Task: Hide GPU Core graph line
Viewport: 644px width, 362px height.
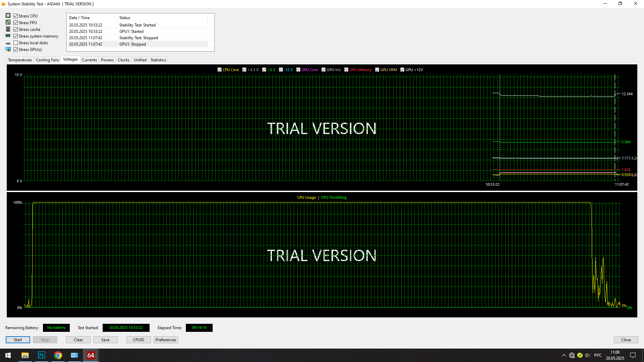Action: coord(298,70)
